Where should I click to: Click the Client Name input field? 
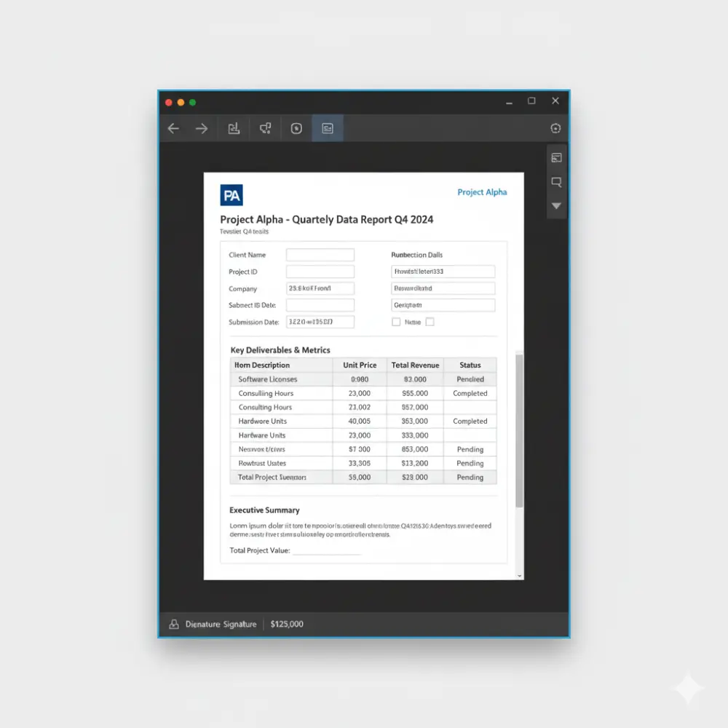coord(320,255)
